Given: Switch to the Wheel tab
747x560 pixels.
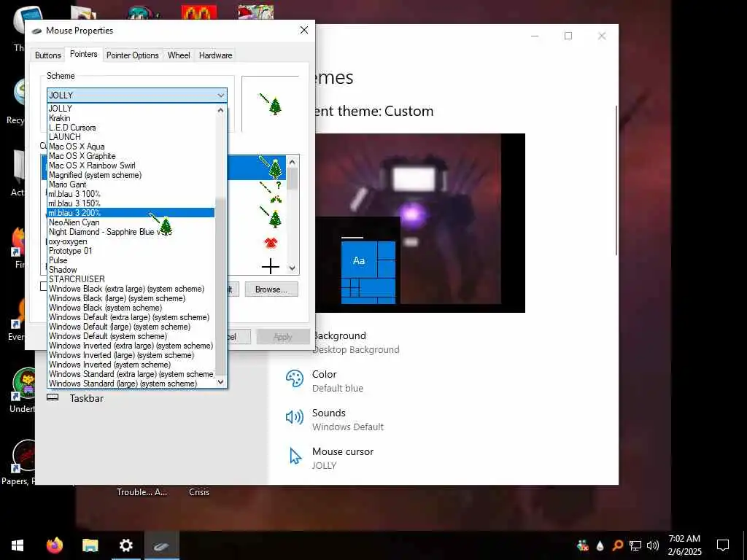Looking at the screenshot, I should tap(179, 55).
